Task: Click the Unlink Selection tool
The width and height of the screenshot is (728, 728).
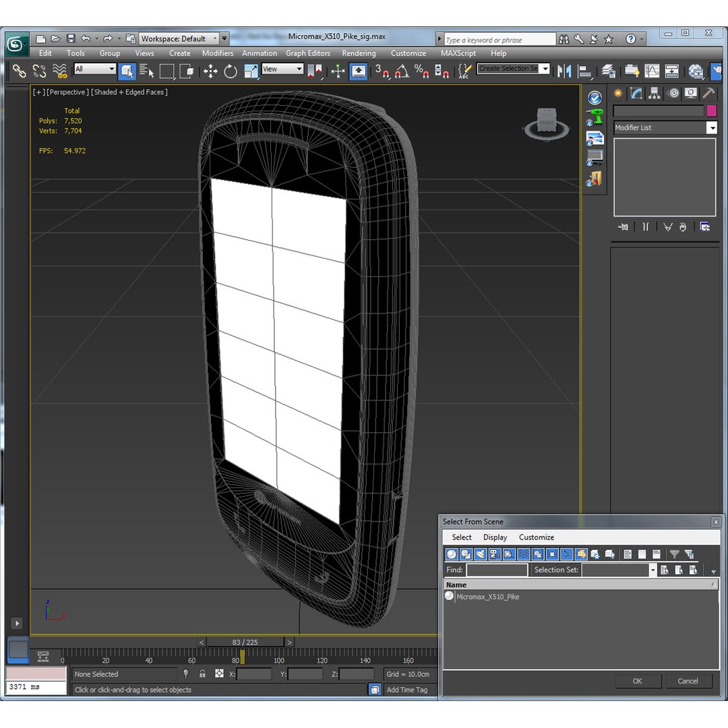Action: (40, 71)
